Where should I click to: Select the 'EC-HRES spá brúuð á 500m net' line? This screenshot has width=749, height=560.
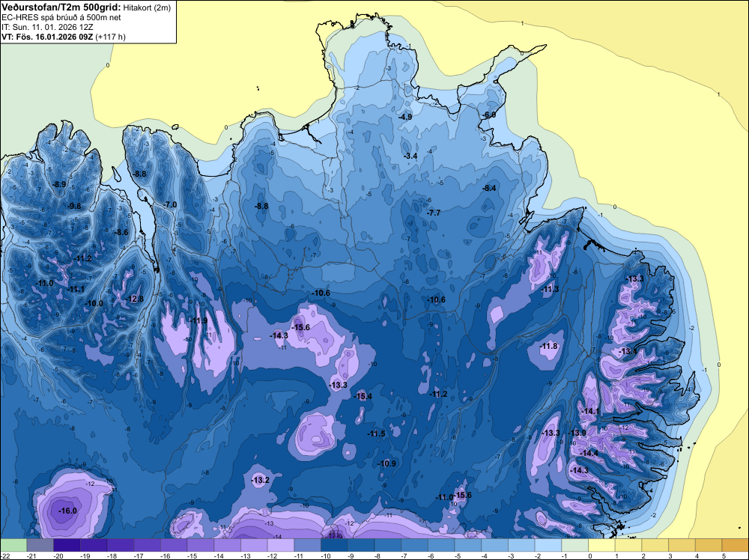pos(61,18)
